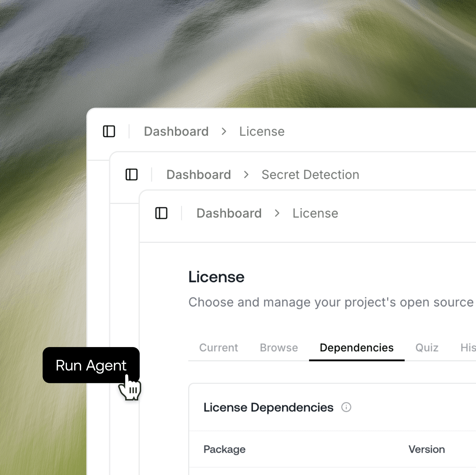Click the info icon beside License Dependencies

(346, 407)
